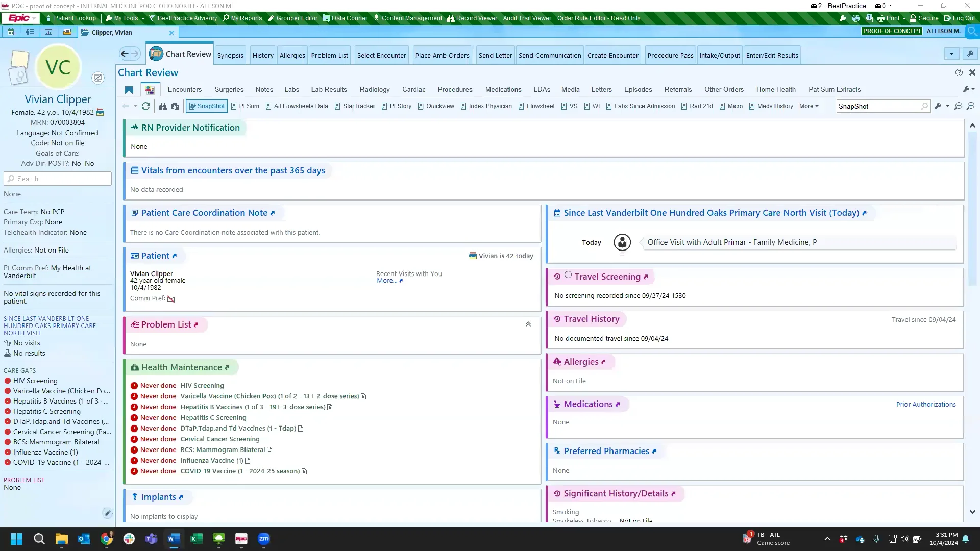Click the Chart Review help question icon
Image resolution: width=980 pixels, height=551 pixels.
pyautogui.click(x=959, y=72)
